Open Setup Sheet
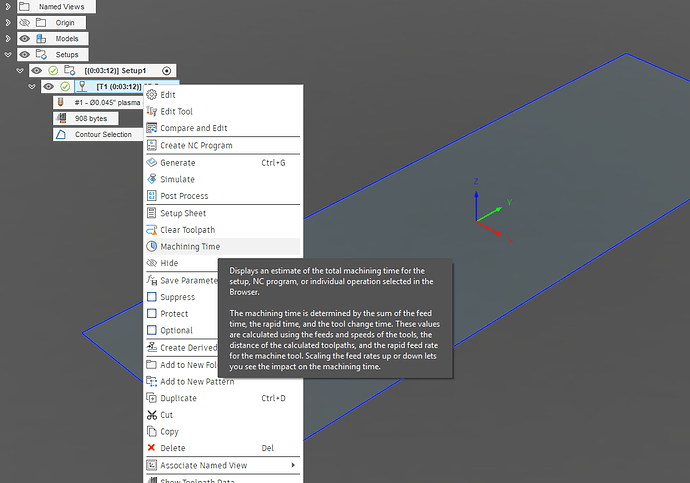 pos(183,213)
